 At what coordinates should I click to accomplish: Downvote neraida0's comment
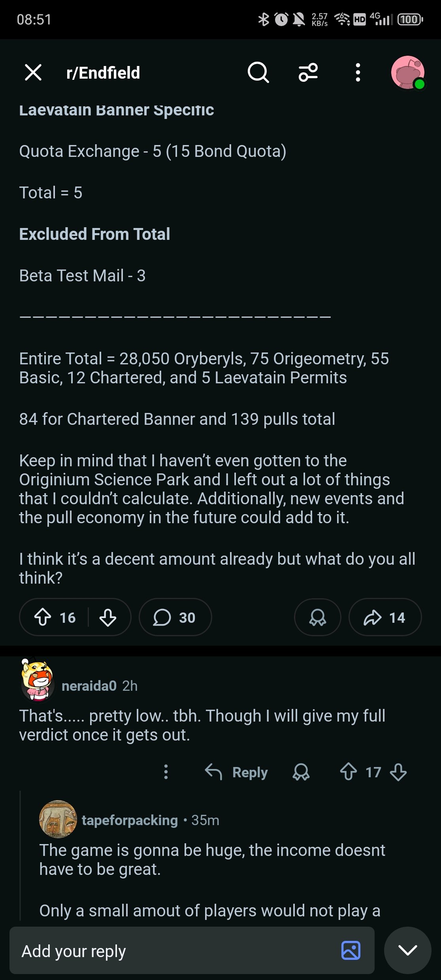[398, 772]
